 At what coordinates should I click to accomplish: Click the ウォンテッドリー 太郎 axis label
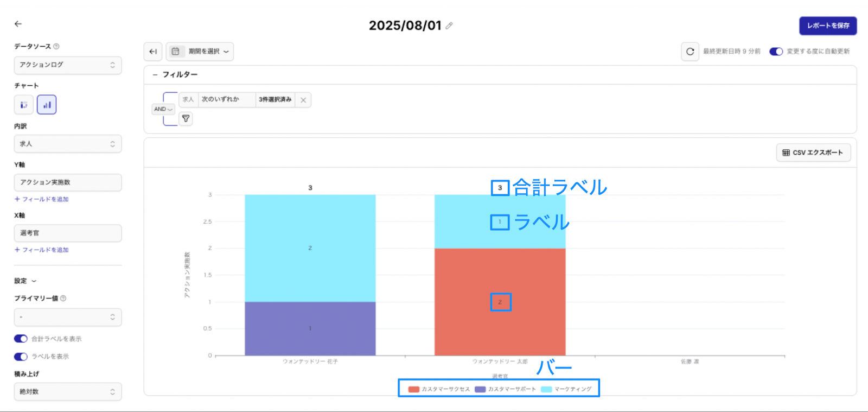pyautogui.click(x=500, y=362)
